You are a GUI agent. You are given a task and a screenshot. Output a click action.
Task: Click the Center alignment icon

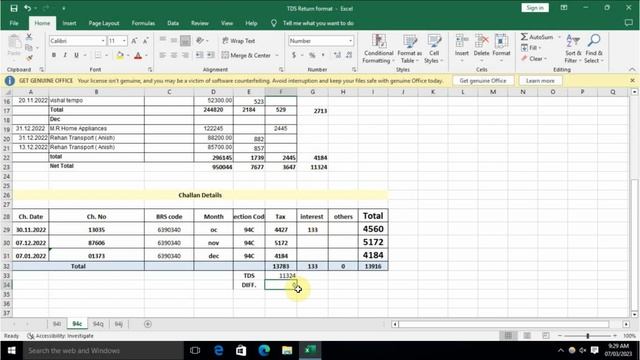coord(174,55)
